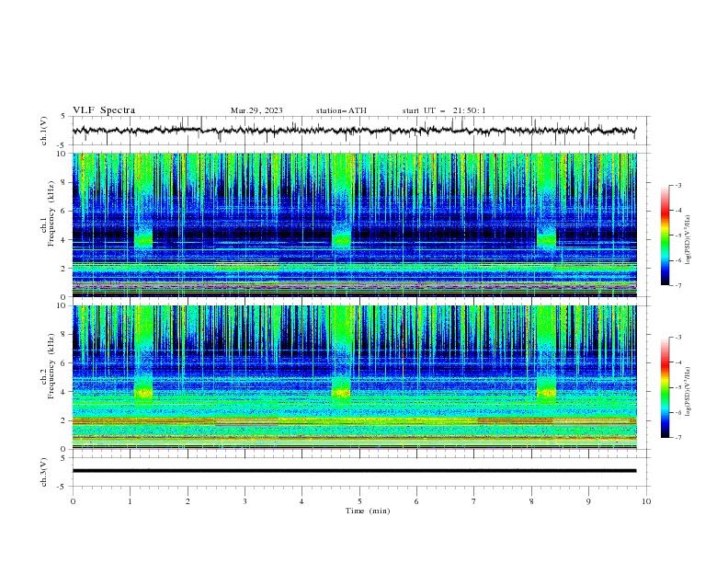Click the '-7' label on ch.2 color bar
This screenshot has width=728, height=563.
click(677, 437)
